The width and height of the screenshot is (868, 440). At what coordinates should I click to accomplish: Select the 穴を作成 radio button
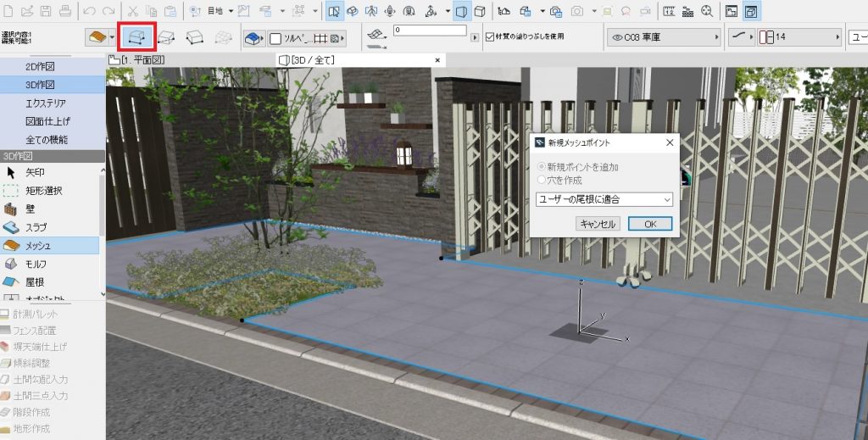point(542,180)
